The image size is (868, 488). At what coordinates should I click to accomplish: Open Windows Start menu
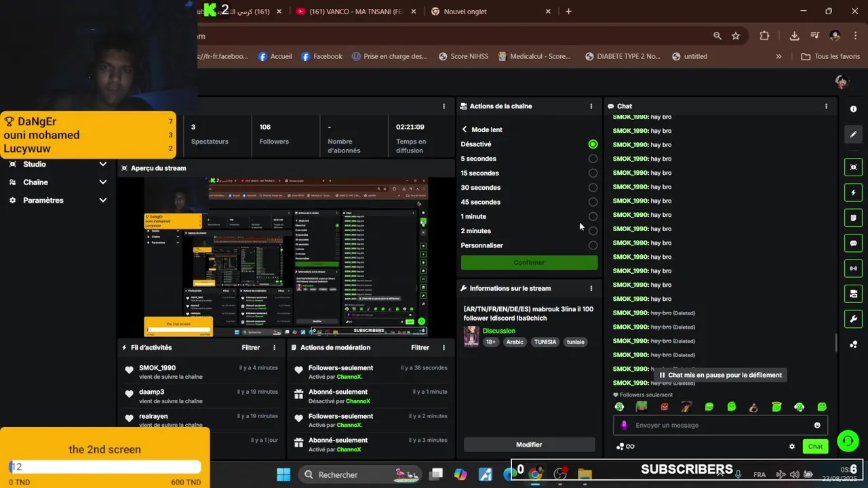click(283, 474)
